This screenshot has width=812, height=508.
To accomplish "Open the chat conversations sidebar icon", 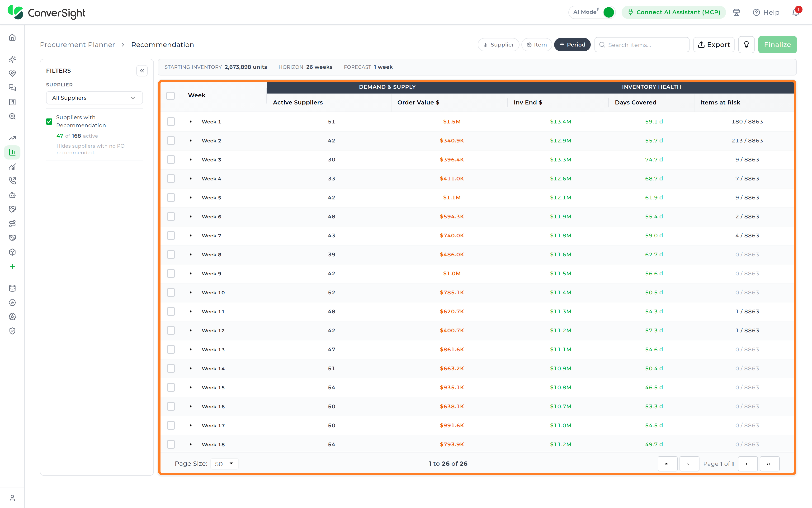I will point(12,88).
